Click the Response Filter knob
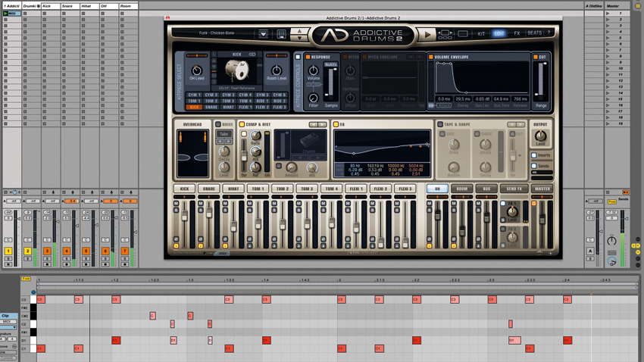This screenshot has height=362, width=644. click(x=313, y=98)
